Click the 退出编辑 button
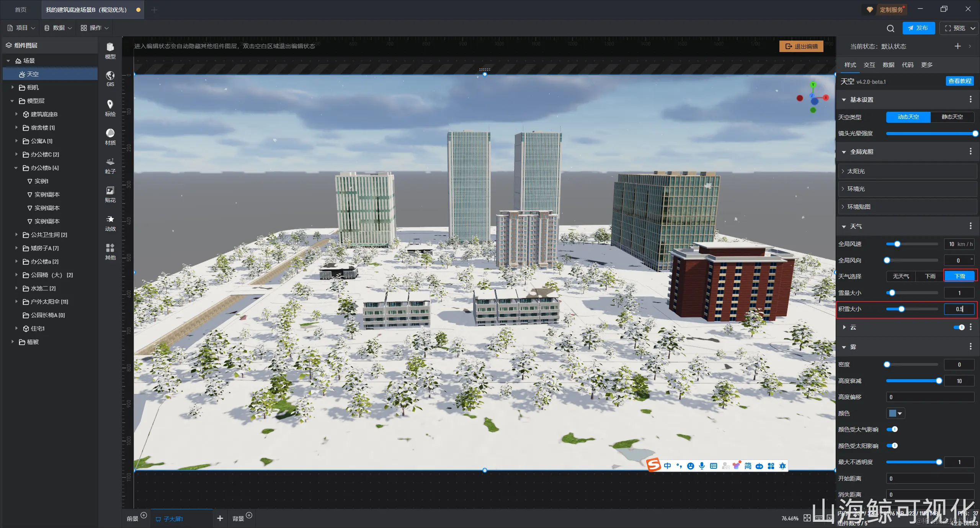 pyautogui.click(x=801, y=46)
